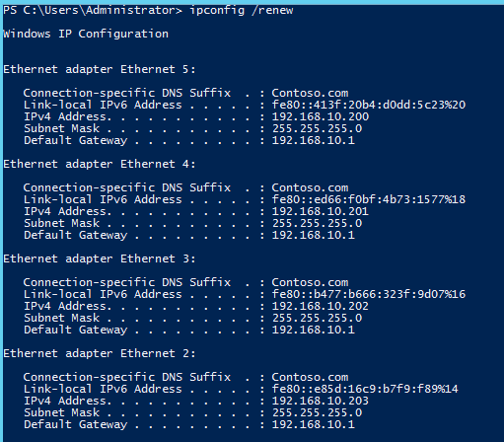Click IPv6 address fe80::ed66:f0bf:4b73:1577%18
This screenshot has height=442, width=504.
(369, 199)
